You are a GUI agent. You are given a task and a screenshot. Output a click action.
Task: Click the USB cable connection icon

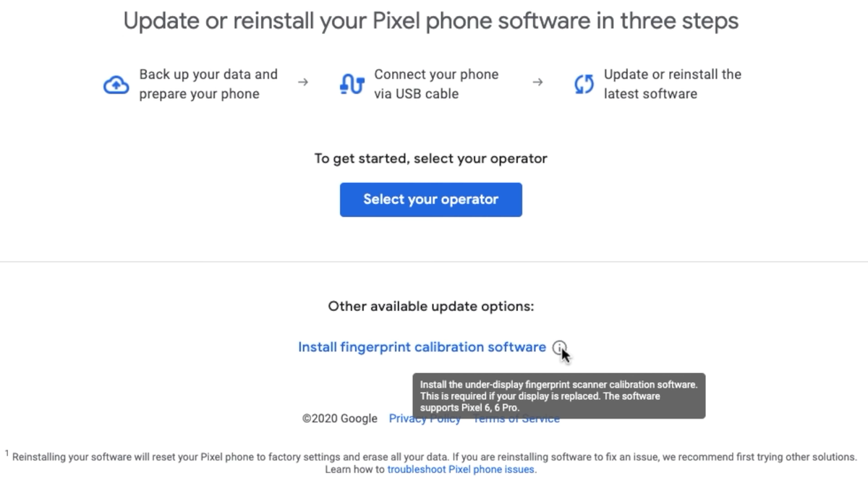click(350, 84)
